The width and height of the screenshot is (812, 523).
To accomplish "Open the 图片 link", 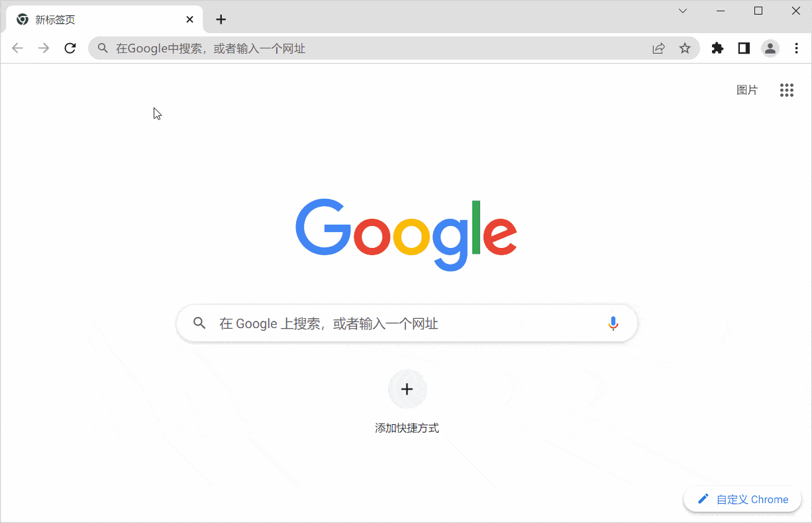I will (747, 90).
